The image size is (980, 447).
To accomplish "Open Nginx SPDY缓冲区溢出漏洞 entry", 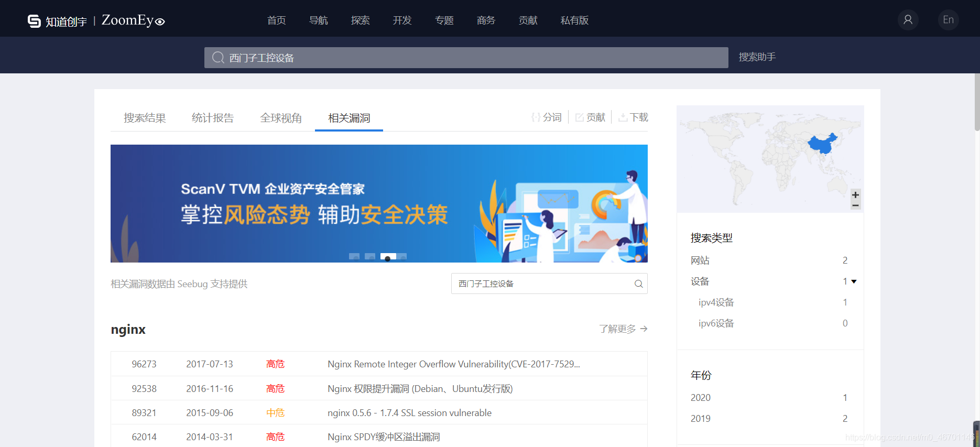I will point(384,437).
